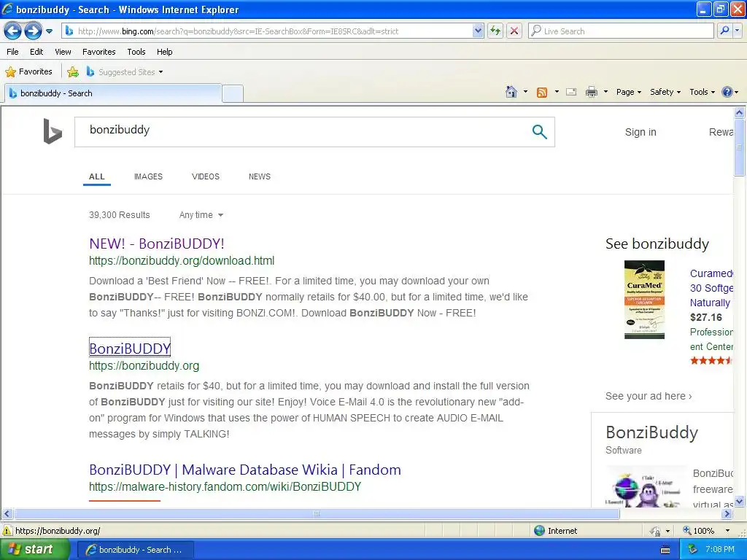The width and height of the screenshot is (747, 560).
Task: Click the CuraMed product image
Action: (644, 300)
